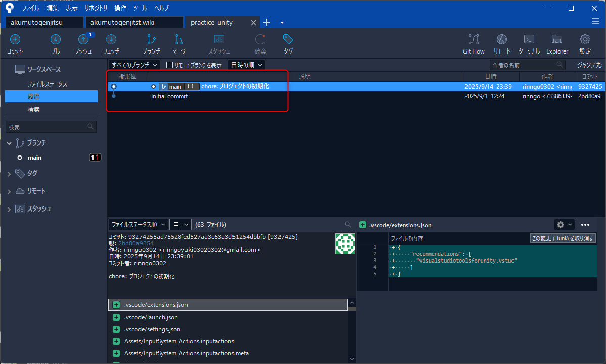Click Reverse hunk (この変更を取り消す) button
Image resolution: width=606 pixels, height=364 pixels.
563,238
